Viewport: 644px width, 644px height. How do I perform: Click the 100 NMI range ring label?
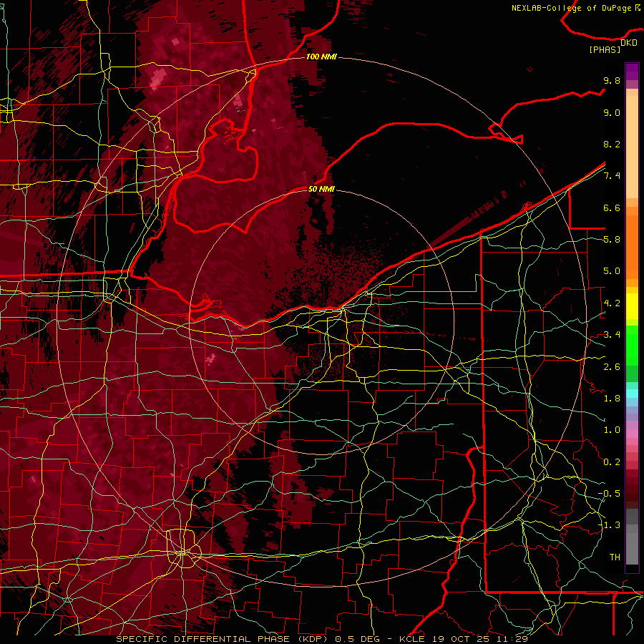pos(321,57)
